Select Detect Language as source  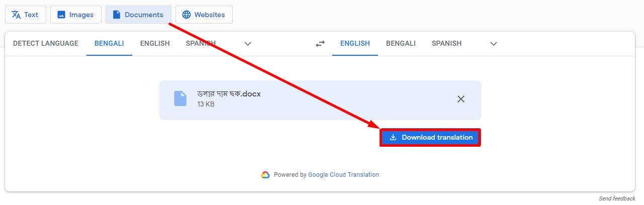[46, 43]
